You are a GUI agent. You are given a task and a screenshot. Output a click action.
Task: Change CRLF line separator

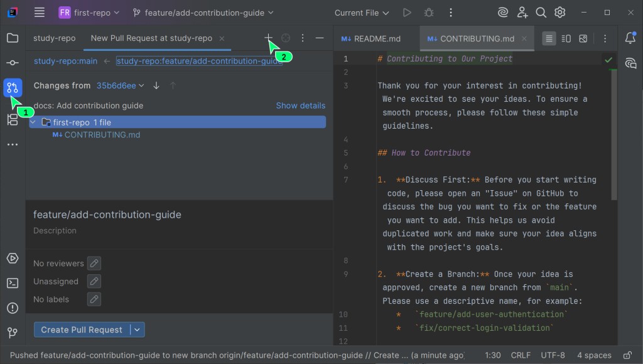point(521,355)
